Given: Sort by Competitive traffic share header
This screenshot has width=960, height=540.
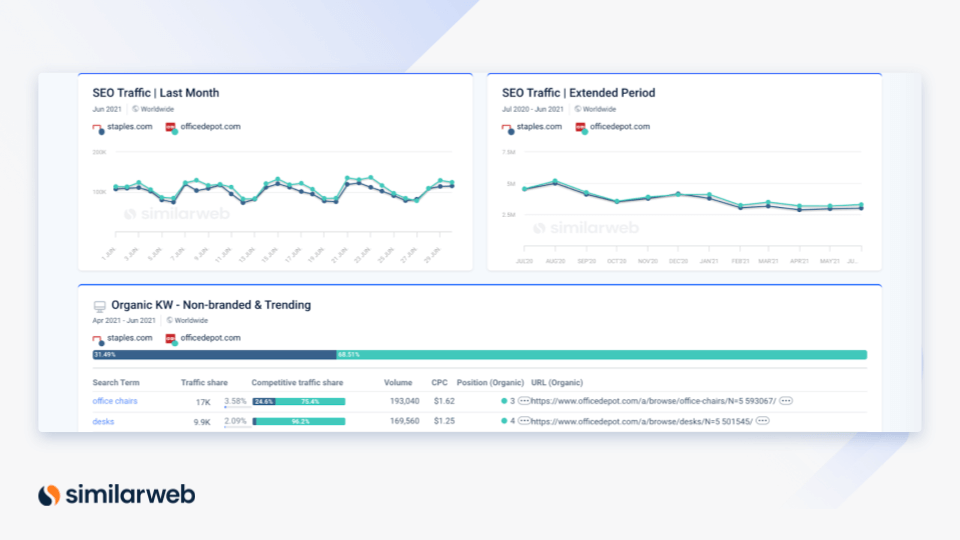Looking at the screenshot, I should pyautogui.click(x=297, y=383).
